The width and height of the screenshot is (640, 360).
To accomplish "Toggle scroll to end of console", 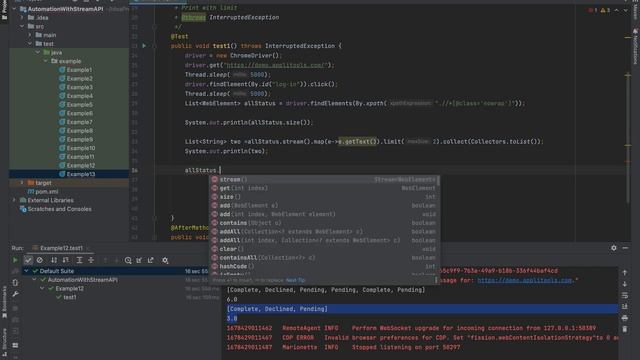I will [x=624, y=306].
